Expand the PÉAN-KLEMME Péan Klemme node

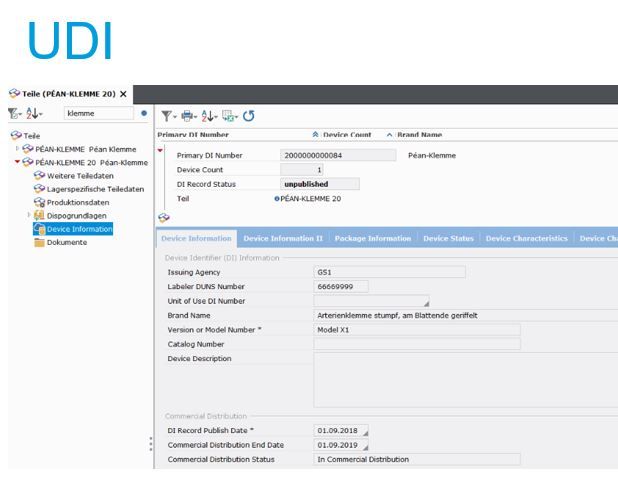(x=17, y=149)
